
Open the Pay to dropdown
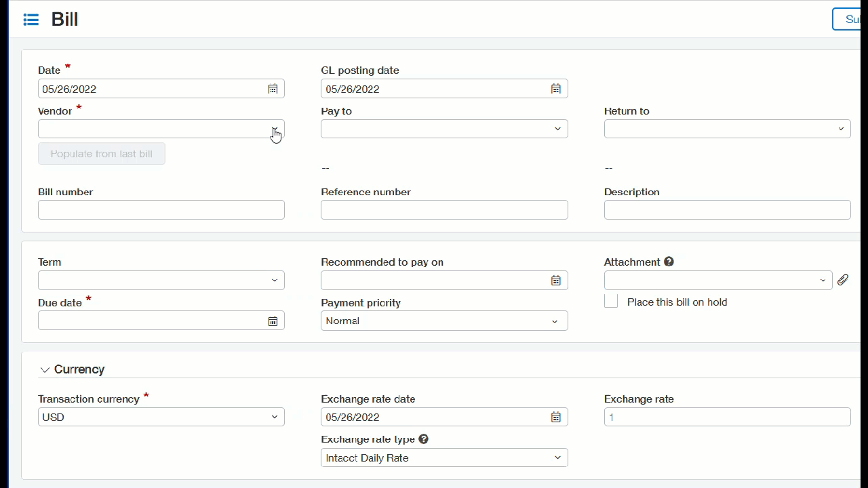pos(557,128)
